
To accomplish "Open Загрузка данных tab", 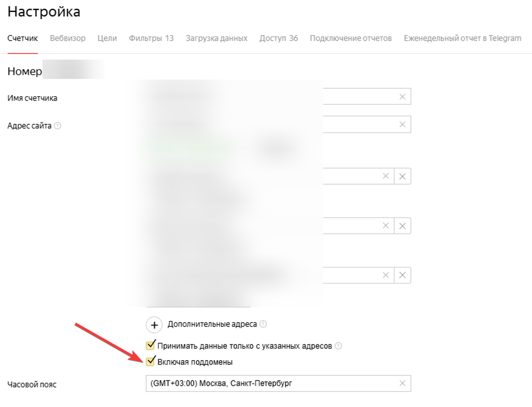I will coord(216,38).
